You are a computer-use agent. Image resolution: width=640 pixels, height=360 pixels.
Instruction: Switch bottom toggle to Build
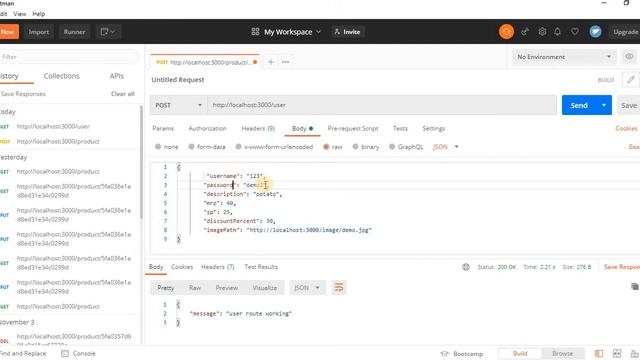tap(520, 353)
